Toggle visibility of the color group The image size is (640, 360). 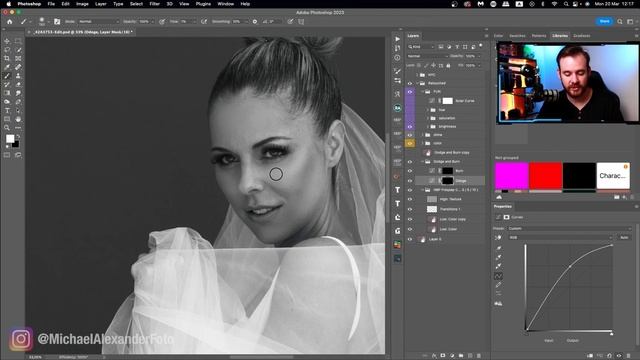click(410, 143)
